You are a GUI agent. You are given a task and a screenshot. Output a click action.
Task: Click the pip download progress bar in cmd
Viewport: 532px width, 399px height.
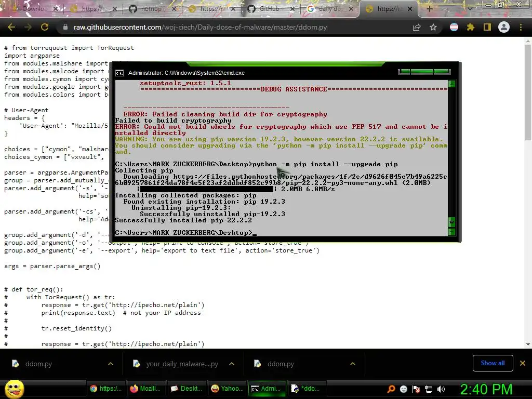pos(207,189)
